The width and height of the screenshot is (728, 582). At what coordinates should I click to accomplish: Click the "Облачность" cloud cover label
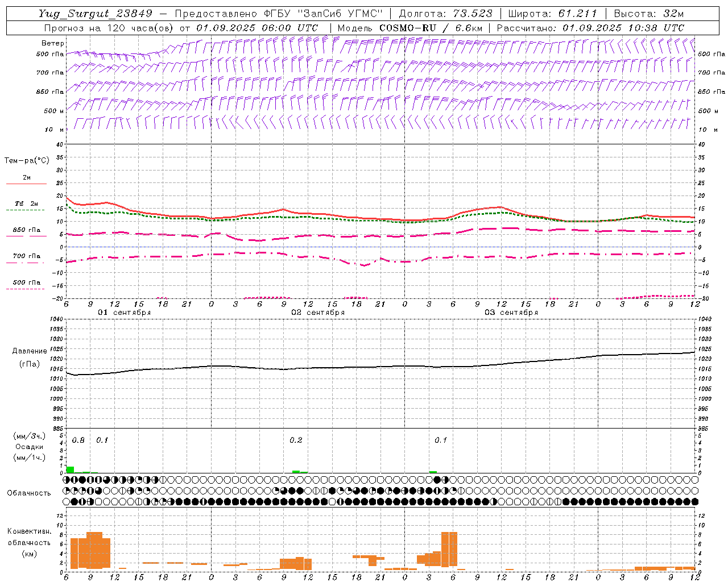click(29, 493)
